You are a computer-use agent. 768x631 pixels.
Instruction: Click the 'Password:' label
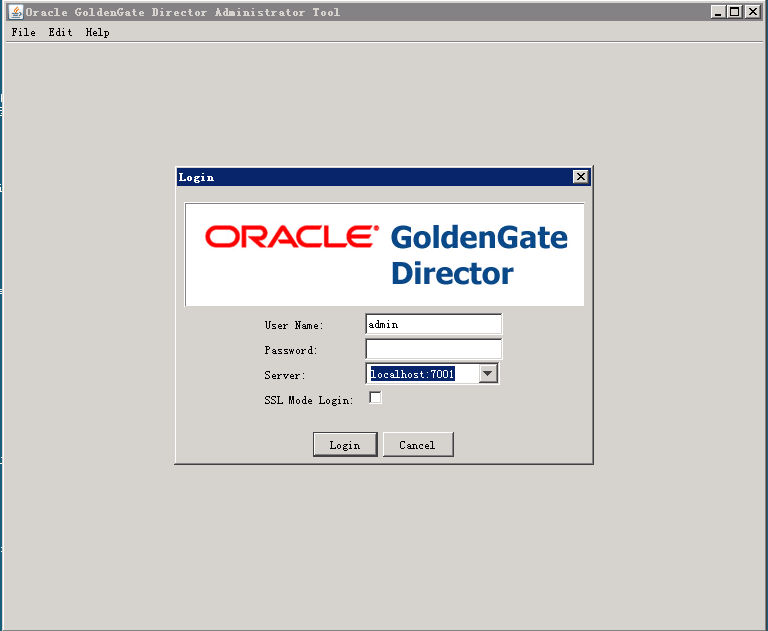point(291,350)
